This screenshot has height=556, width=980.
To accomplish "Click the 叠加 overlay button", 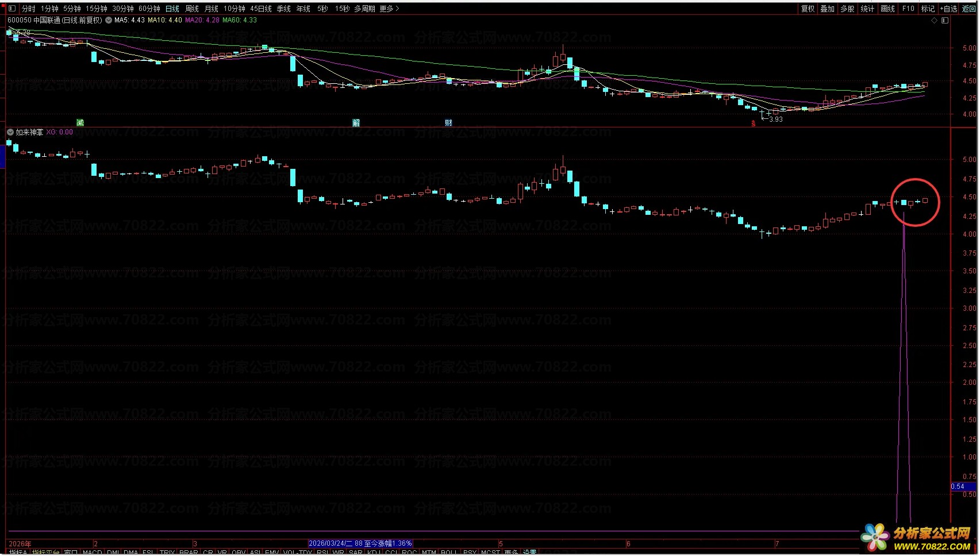I will tap(828, 9).
